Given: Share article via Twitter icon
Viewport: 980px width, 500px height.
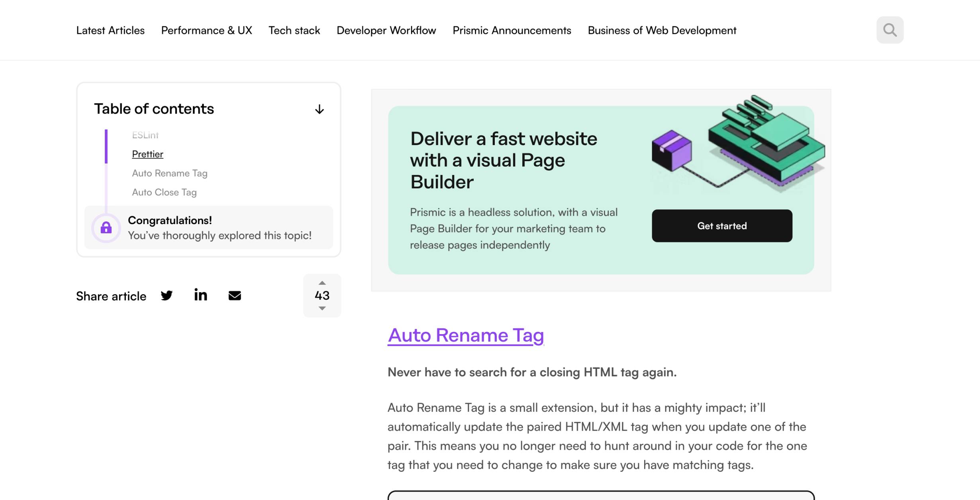Looking at the screenshot, I should click(x=167, y=295).
